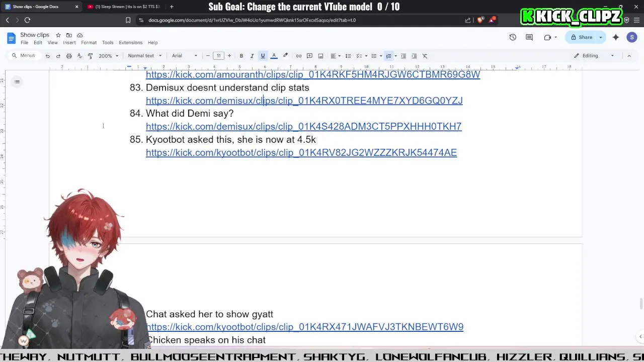Open the Google account avatar

tap(632, 37)
